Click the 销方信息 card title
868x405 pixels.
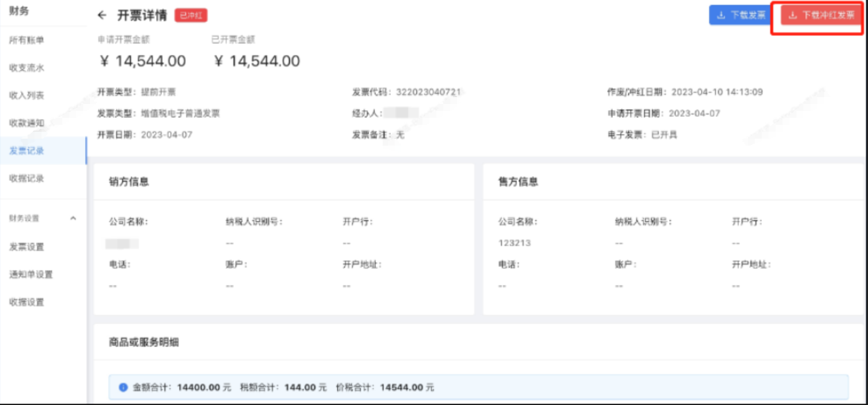click(x=129, y=181)
